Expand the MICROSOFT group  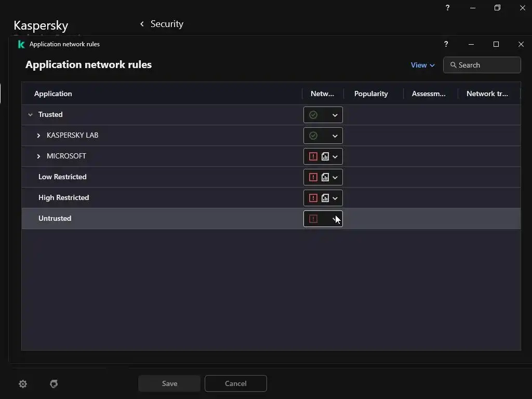coord(38,156)
